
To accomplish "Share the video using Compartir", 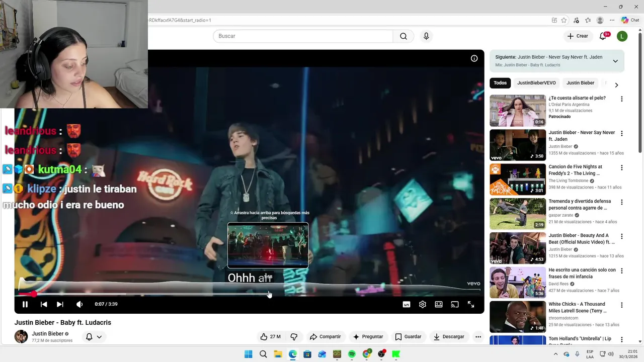I will (325, 337).
